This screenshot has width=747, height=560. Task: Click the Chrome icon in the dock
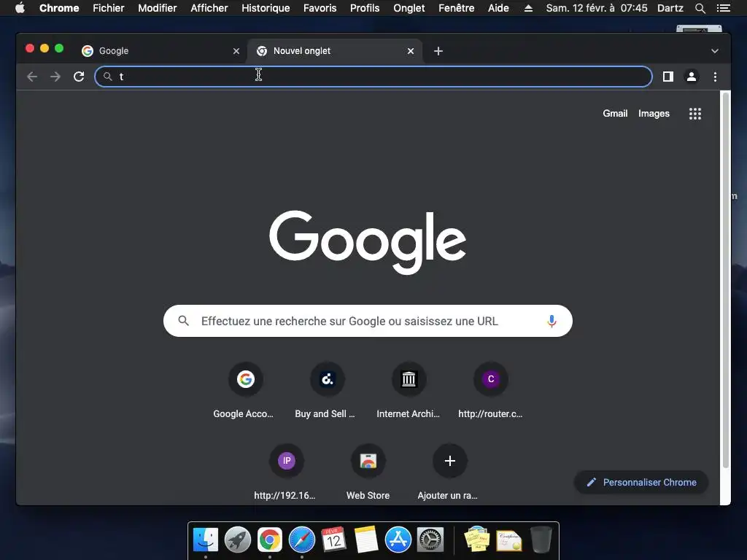click(x=270, y=540)
